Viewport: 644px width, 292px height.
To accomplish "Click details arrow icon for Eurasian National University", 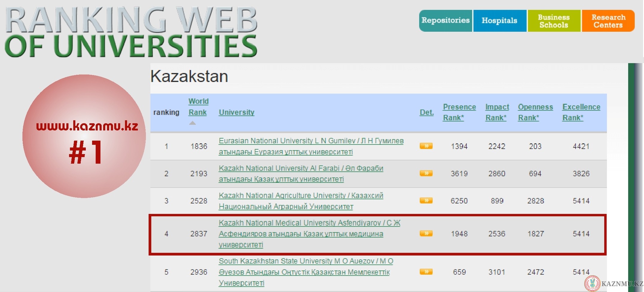I will (x=426, y=146).
